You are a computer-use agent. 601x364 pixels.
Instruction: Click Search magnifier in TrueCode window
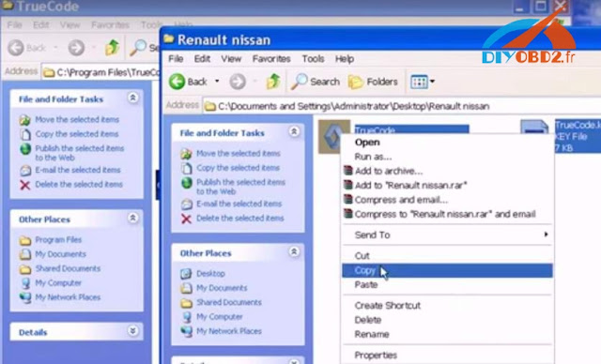click(x=138, y=48)
